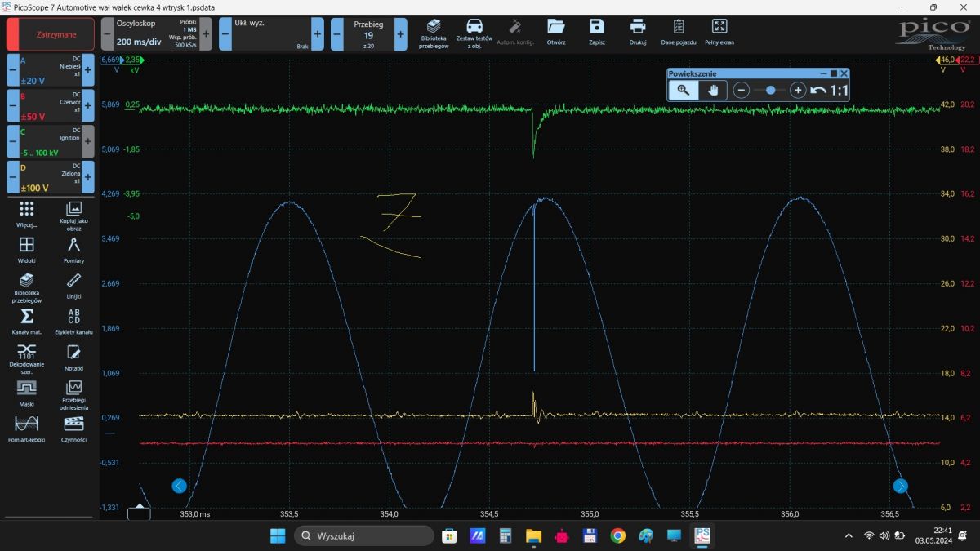The image size is (980, 551).
Task: Switch to Pełny ekran full screen
Action: point(719,32)
